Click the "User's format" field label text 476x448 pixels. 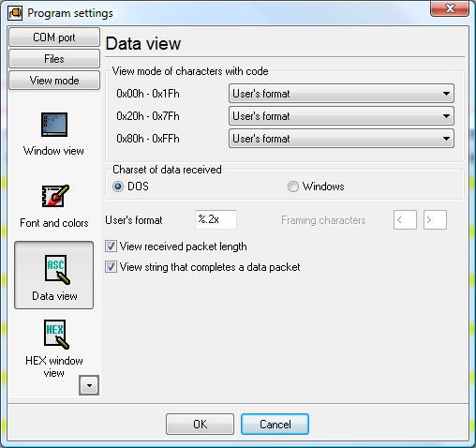coord(134,220)
